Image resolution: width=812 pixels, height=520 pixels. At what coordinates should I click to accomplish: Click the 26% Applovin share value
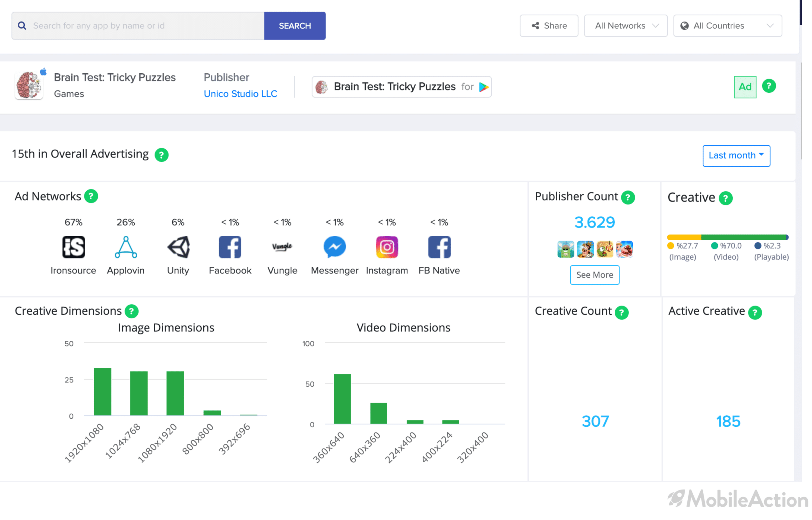126,222
